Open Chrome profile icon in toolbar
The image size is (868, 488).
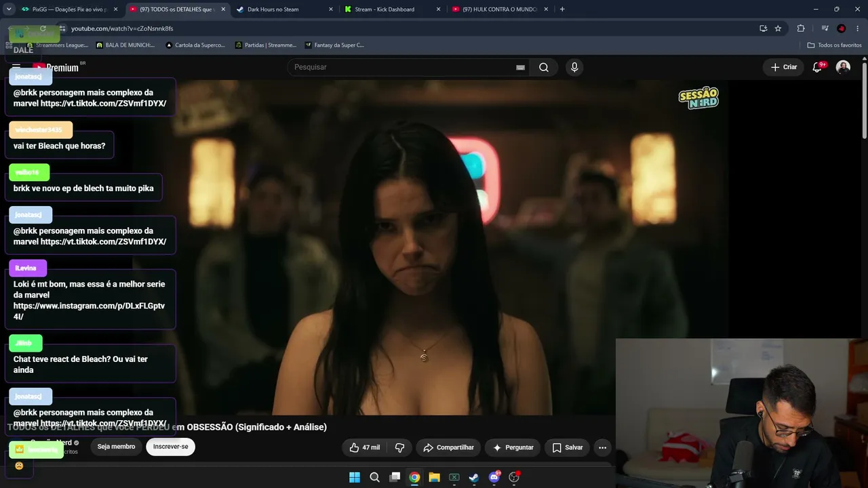842,28
